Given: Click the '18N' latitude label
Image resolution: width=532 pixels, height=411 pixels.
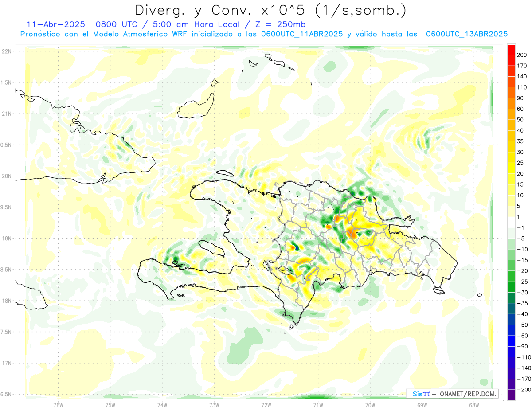Looking at the screenshot, I should 7,301.
